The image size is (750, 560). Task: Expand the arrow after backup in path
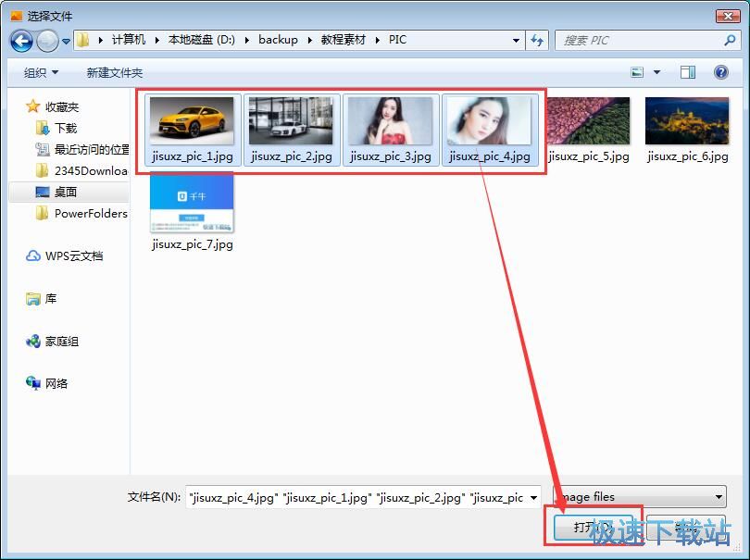tap(309, 40)
